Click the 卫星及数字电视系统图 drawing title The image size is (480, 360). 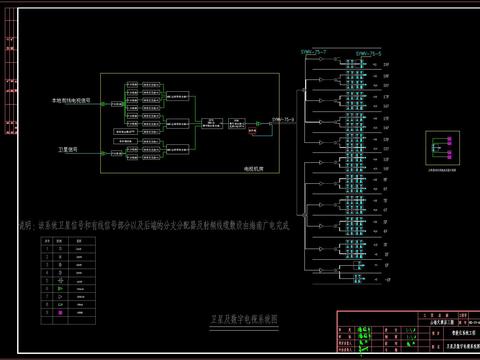[x=244, y=319]
